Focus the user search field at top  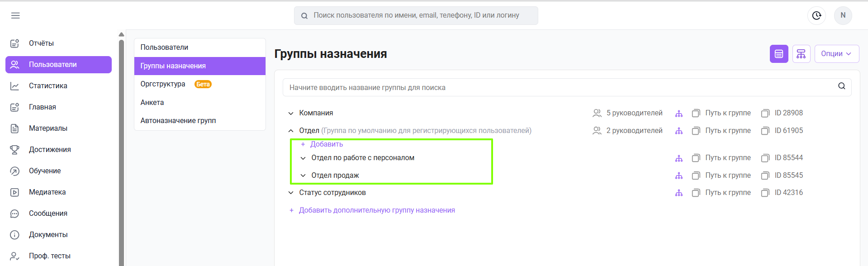point(416,15)
